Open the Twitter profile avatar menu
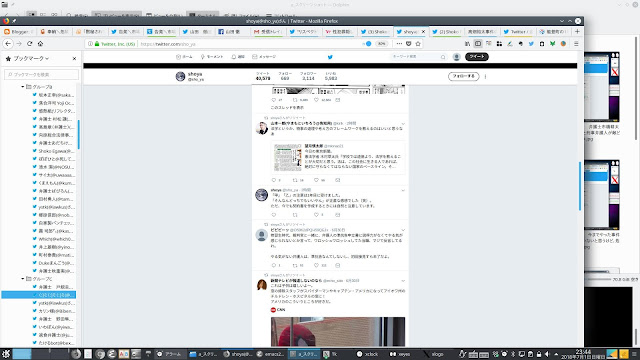 coord(457,57)
